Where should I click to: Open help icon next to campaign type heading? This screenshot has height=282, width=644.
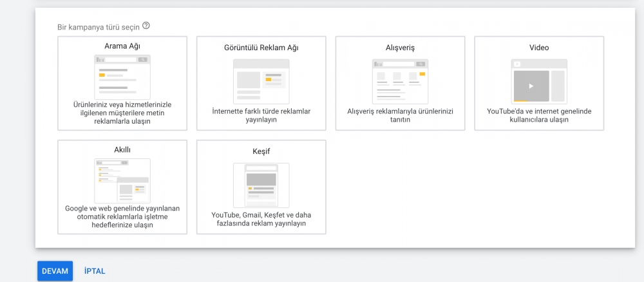(x=146, y=26)
